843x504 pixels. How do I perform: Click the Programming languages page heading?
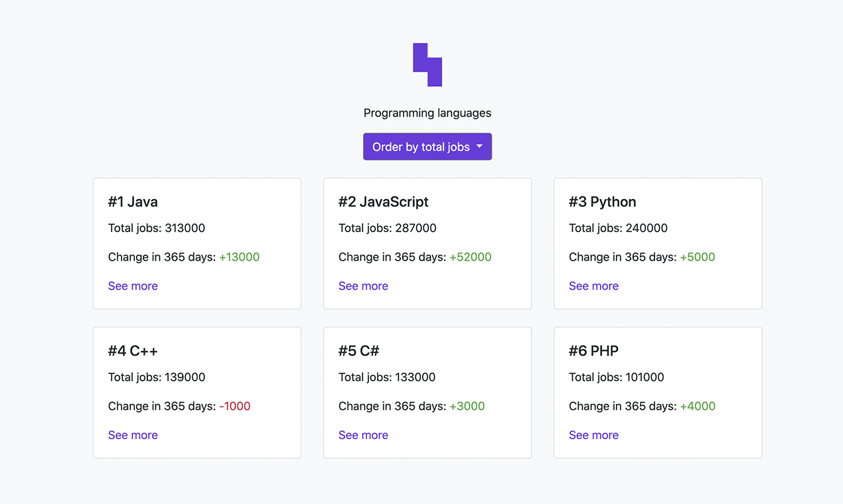[427, 113]
